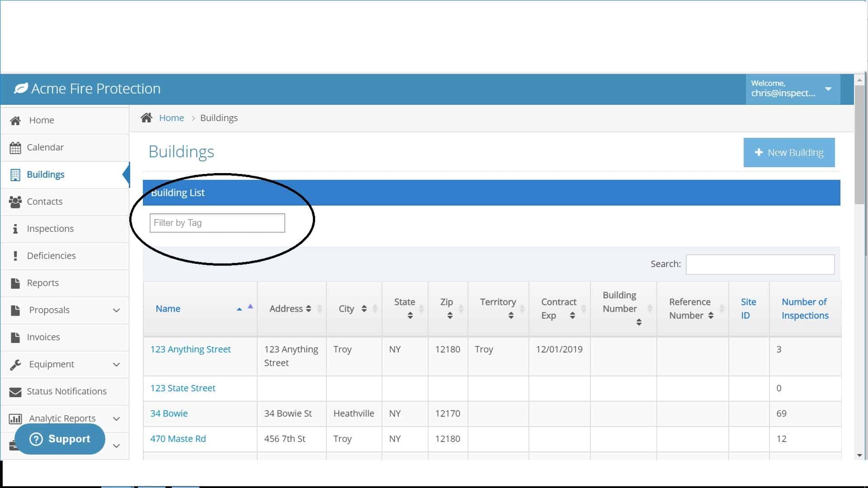Click the New Building button
This screenshot has width=868, height=488.
pos(789,153)
